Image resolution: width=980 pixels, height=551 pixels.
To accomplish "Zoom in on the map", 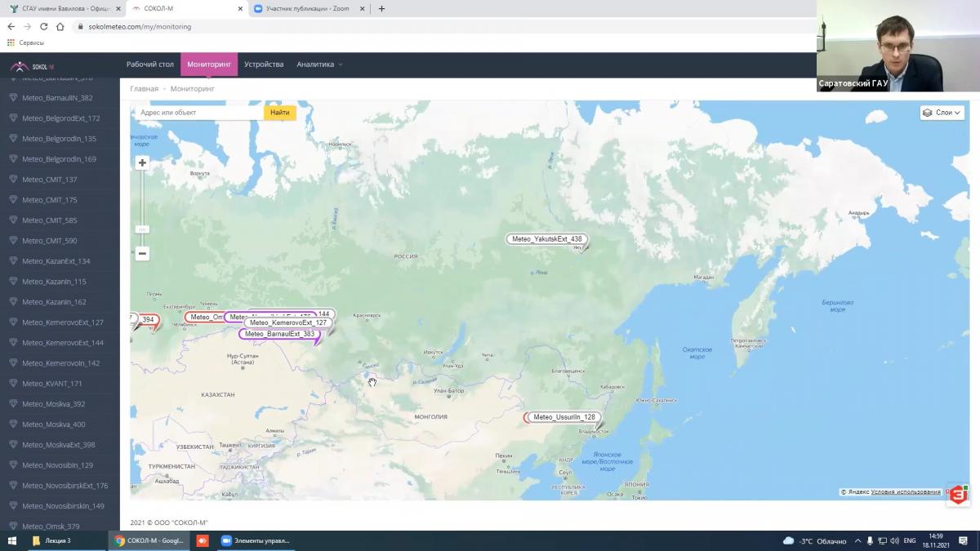I will (x=142, y=162).
